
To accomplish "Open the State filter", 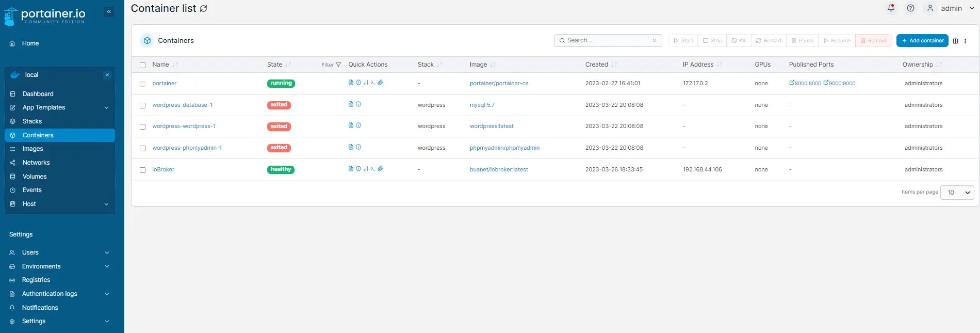I will pyautogui.click(x=331, y=65).
